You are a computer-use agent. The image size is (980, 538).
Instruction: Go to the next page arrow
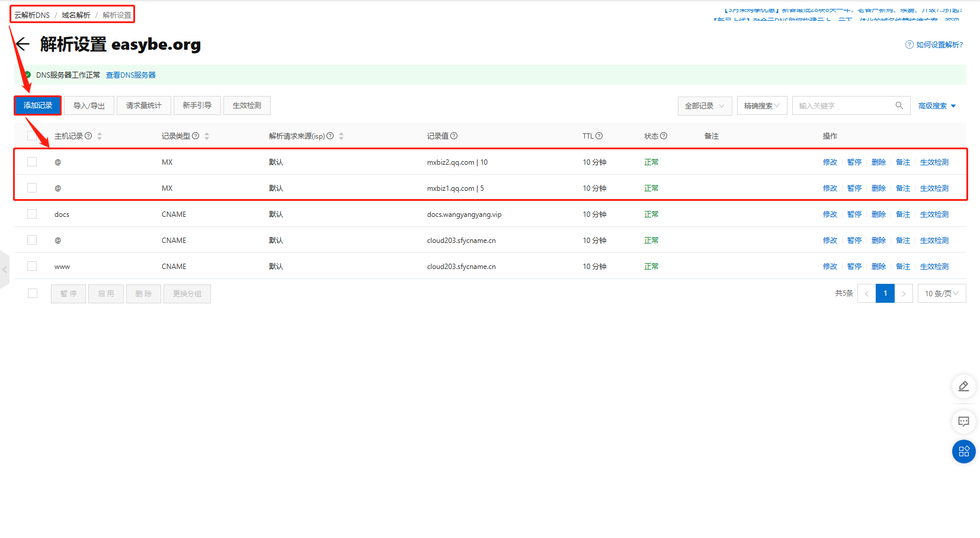904,293
